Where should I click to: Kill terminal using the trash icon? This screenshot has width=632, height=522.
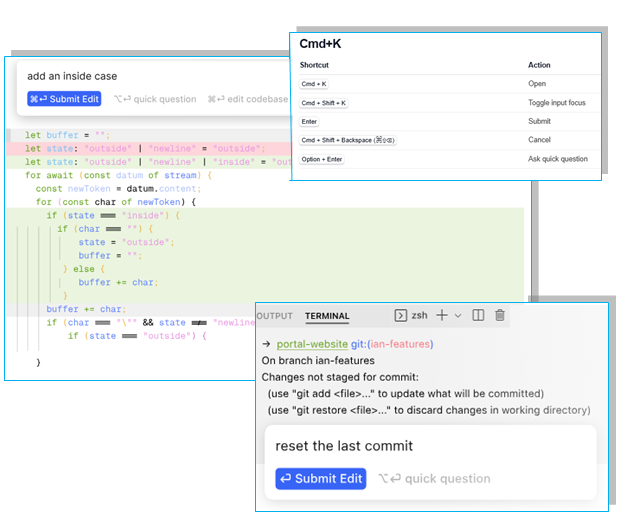pos(500,315)
